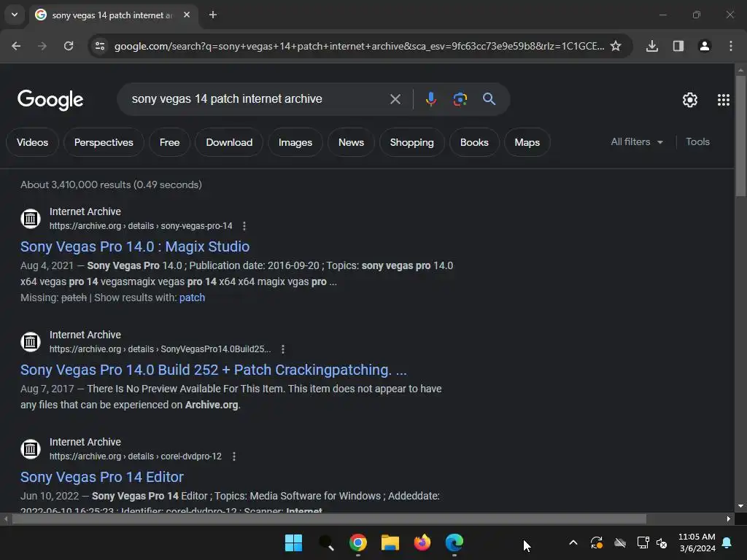The width and height of the screenshot is (747, 560).
Task: Launch Microsoft Edge from taskbar
Action: tap(454, 542)
